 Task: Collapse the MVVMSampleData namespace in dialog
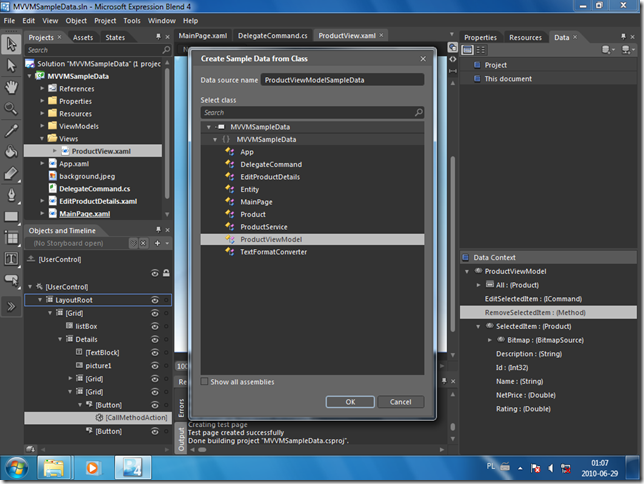coord(215,140)
